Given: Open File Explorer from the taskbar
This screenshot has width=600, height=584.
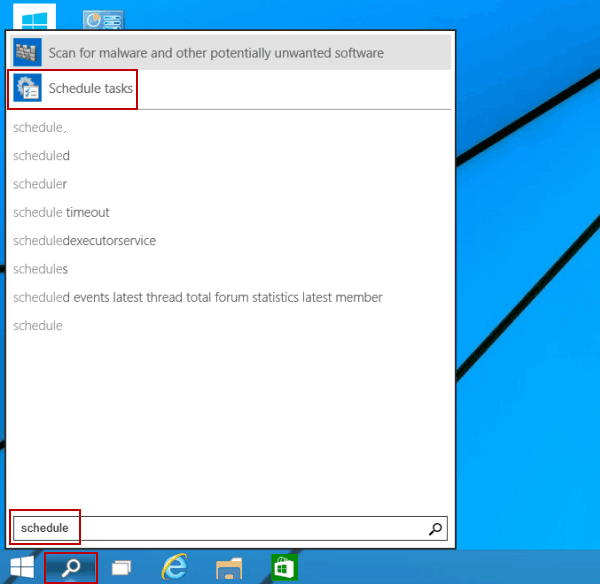Looking at the screenshot, I should 229,568.
